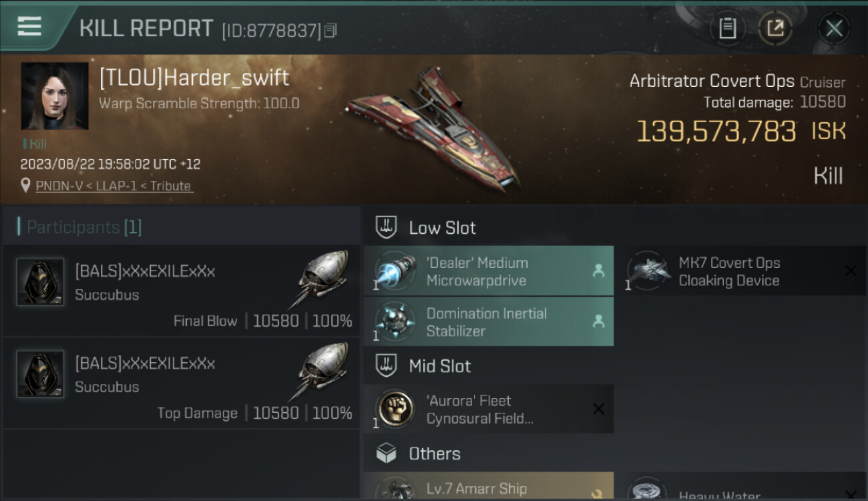Click the X mark on the Cloaking Device
This screenshot has width=868, height=501.
point(851,271)
